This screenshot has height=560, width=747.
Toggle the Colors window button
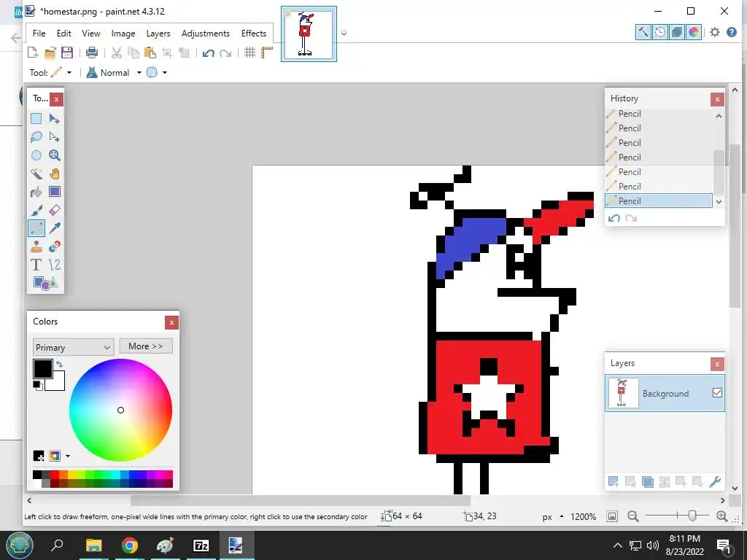pos(694,32)
